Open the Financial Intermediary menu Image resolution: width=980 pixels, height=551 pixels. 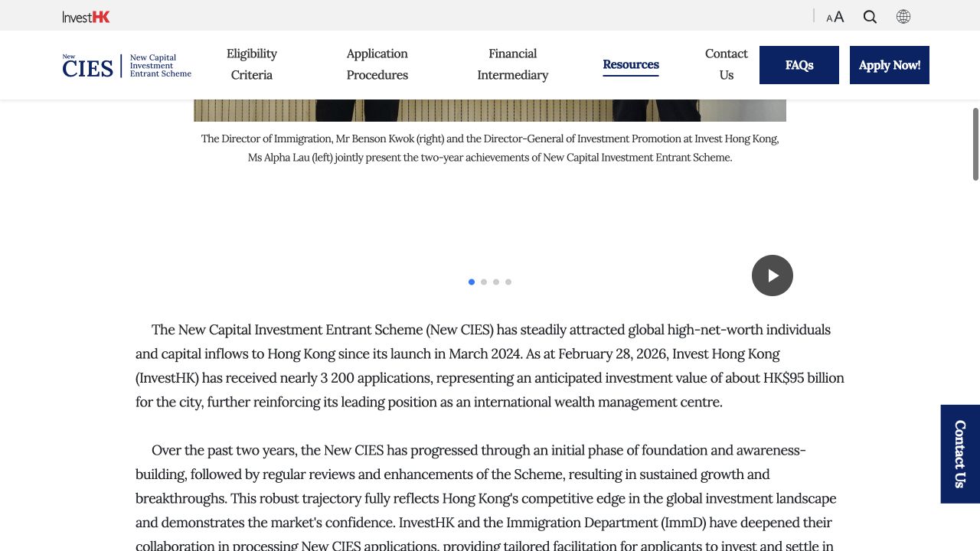coord(513,64)
